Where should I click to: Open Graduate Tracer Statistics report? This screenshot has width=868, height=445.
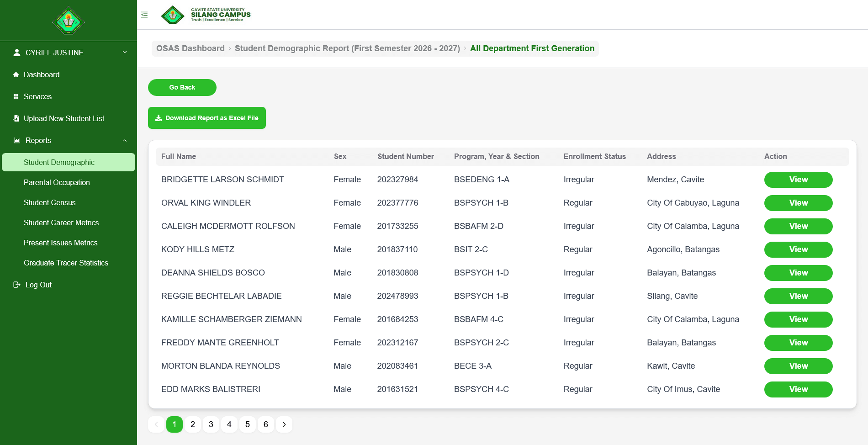click(66, 263)
